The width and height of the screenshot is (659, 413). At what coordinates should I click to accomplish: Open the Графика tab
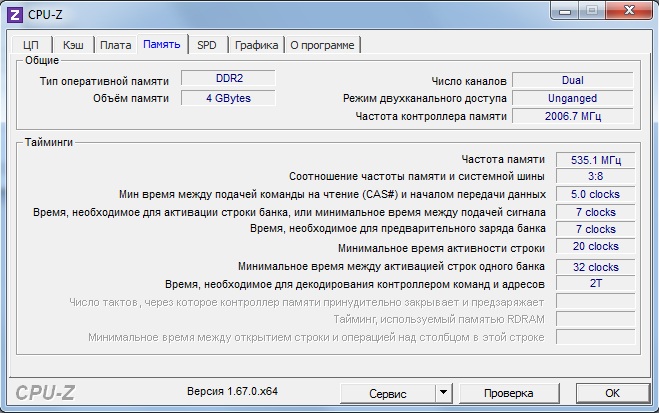(256, 45)
